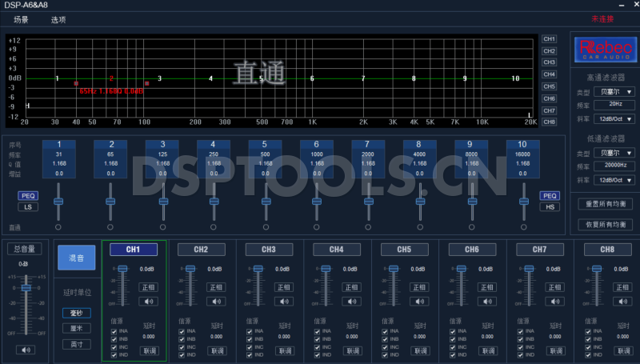The width and height of the screenshot is (640, 364).
Task: Open the 选项 menu
Action: [58, 19]
